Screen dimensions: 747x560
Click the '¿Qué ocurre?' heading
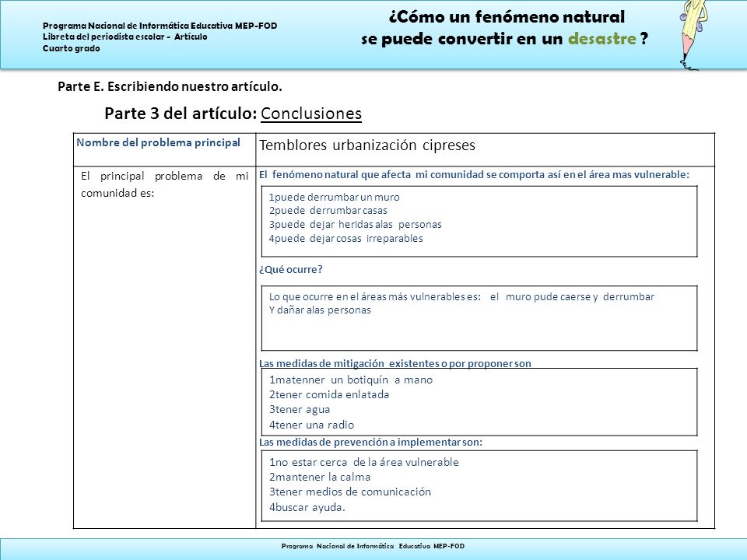coord(290,270)
